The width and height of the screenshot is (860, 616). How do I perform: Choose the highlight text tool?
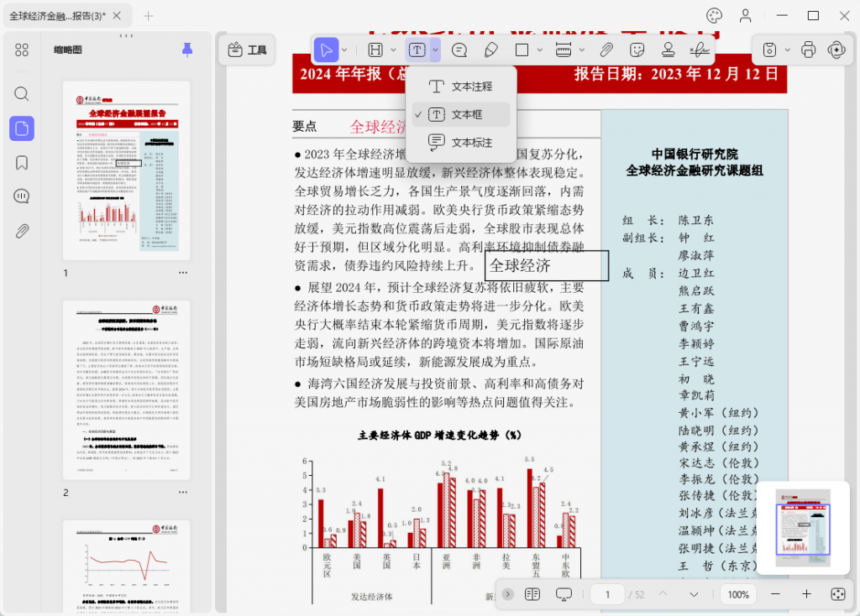click(375, 50)
